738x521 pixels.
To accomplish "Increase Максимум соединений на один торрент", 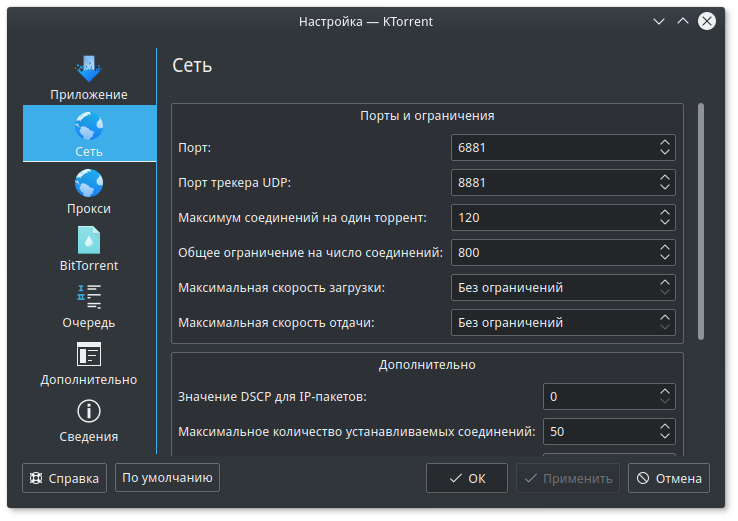I will [665, 213].
